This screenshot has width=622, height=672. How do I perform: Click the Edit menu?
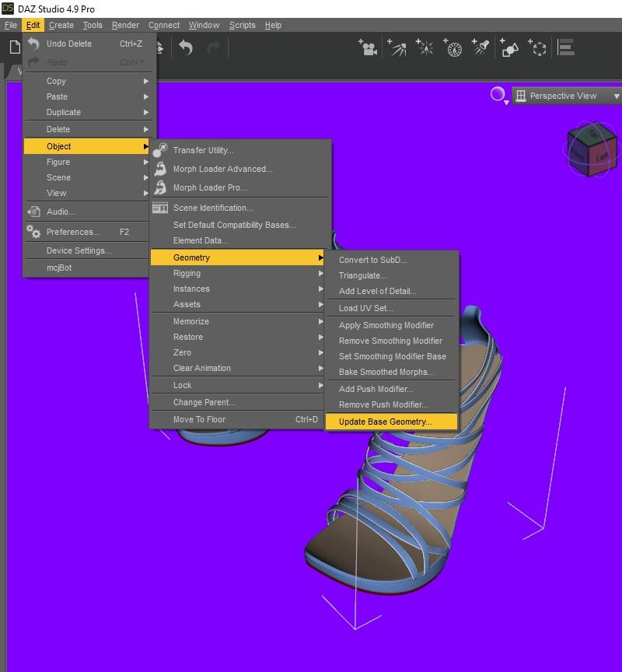coord(33,26)
